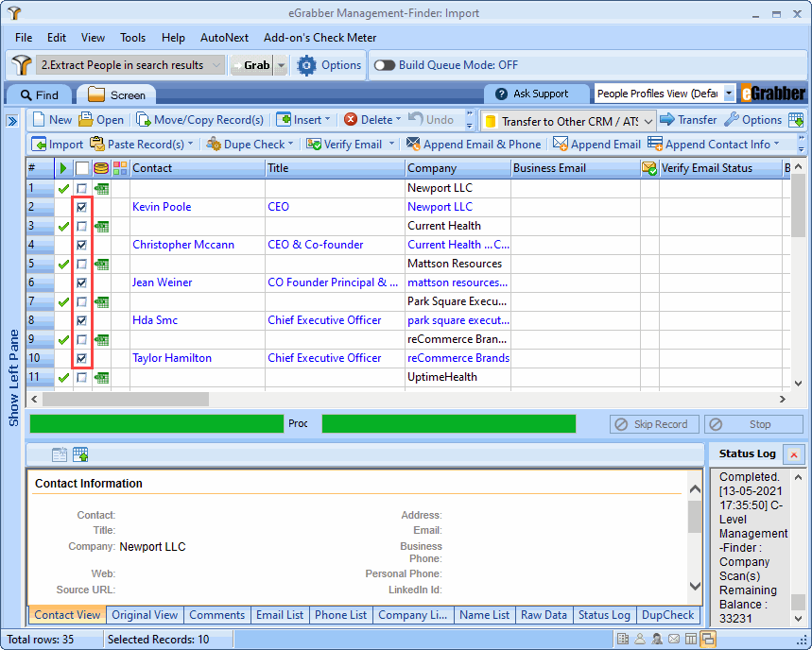Click the right green progress bar
The image size is (812, 650).
coord(448,424)
